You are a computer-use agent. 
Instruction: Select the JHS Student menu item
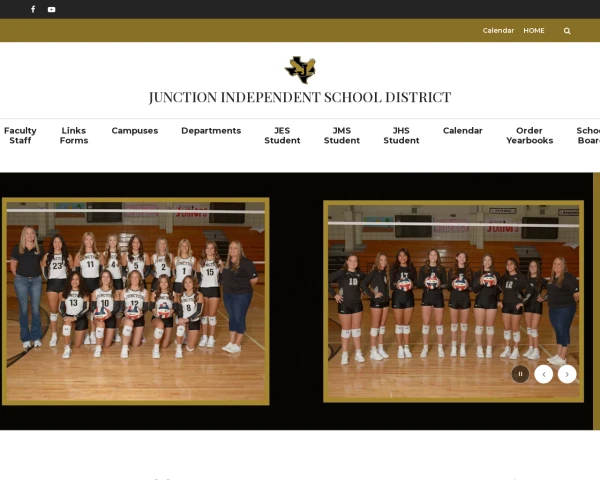click(401, 136)
